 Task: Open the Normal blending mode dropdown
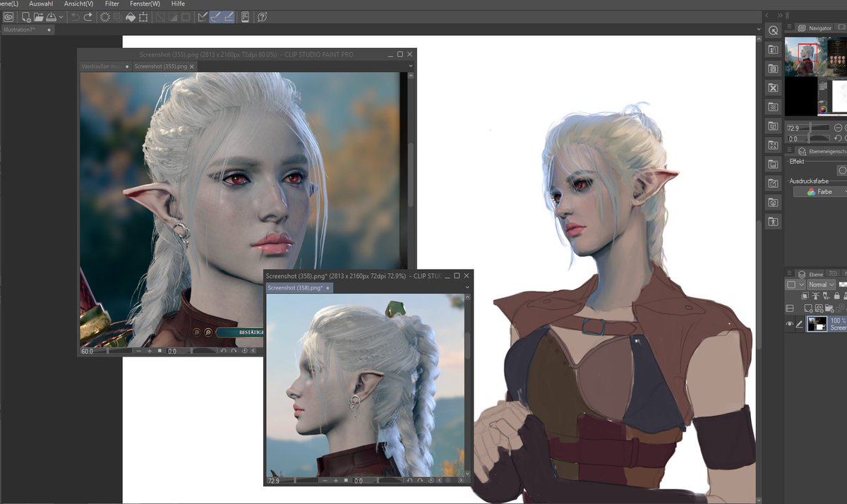coord(822,284)
